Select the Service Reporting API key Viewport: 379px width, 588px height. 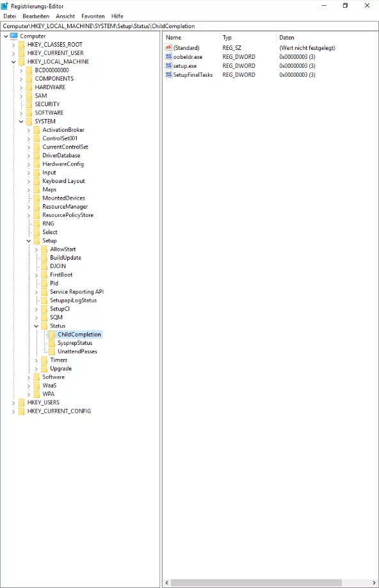77,292
